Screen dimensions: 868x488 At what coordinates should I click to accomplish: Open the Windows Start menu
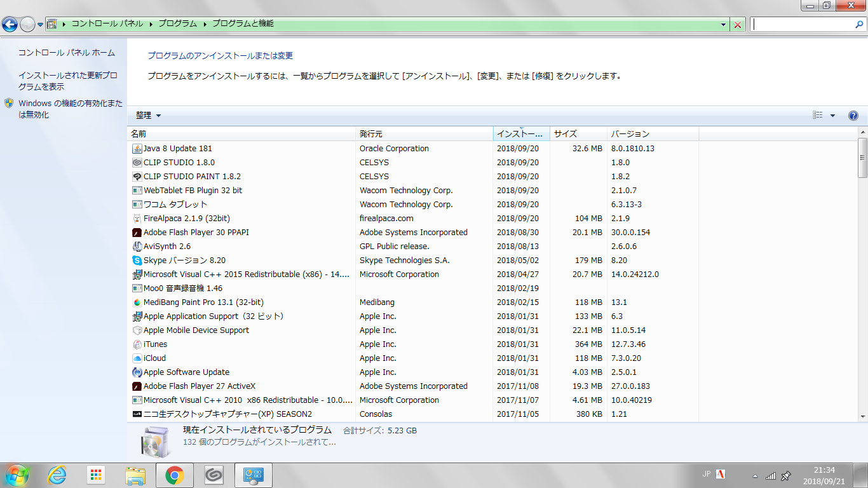pos(17,475)
